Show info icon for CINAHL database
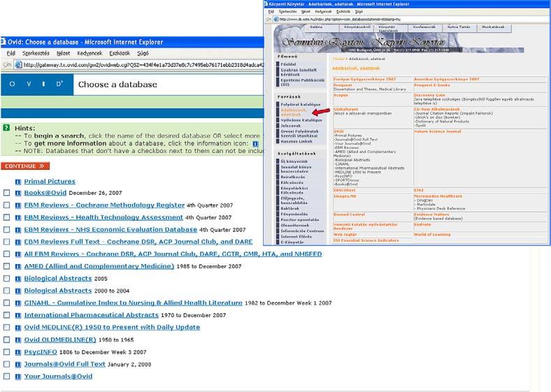Viewport: 551px width, 392px height. coord(18,303)
